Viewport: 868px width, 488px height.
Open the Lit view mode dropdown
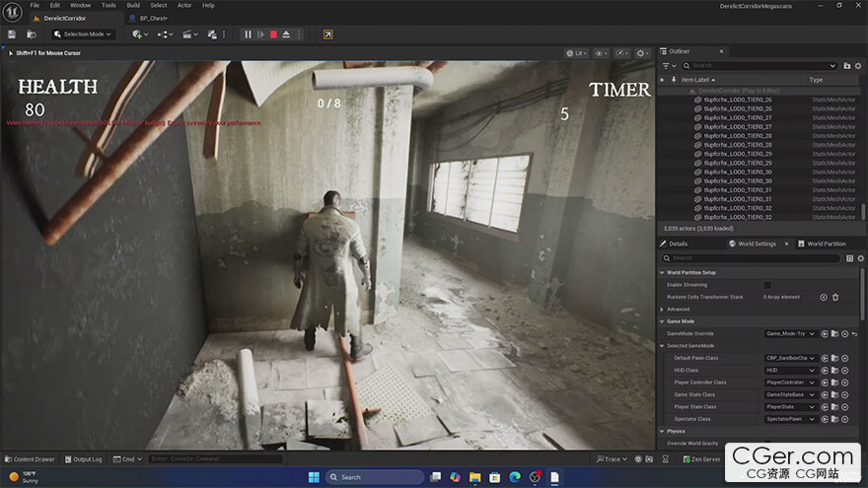click(576, 53)
